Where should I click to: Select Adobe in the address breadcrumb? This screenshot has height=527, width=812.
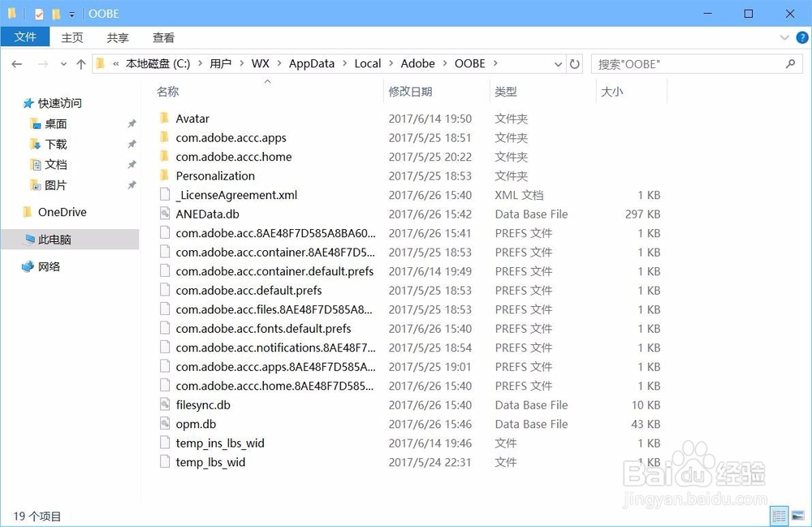click(x=417, y=63)
